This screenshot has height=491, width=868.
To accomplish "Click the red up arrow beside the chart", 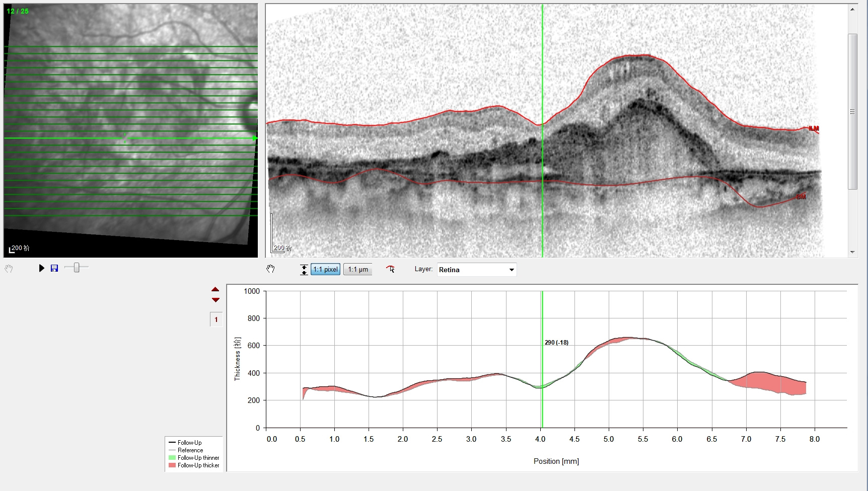I will pos(215,290).
